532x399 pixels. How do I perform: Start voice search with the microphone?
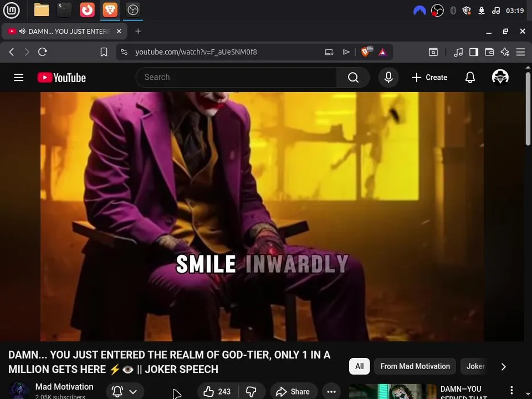(x=388, y=78)
